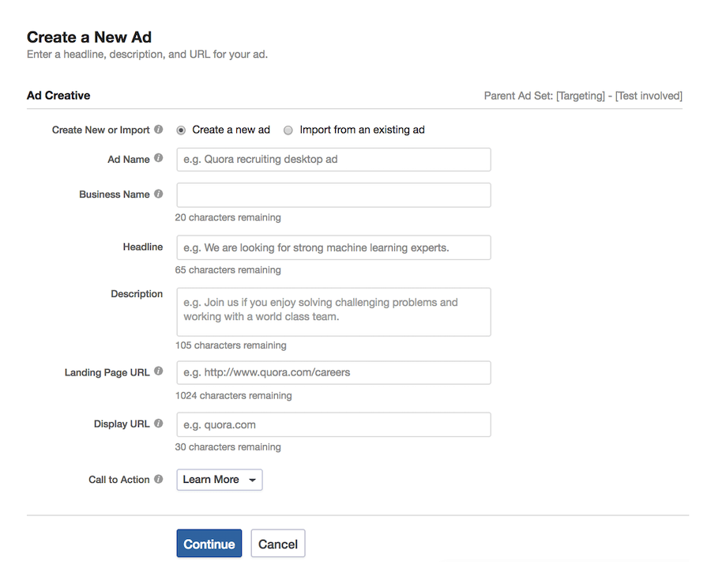Open the Business Name help icon
The width and height of the screenshot is (711, 588).
(x=159, y=194)
